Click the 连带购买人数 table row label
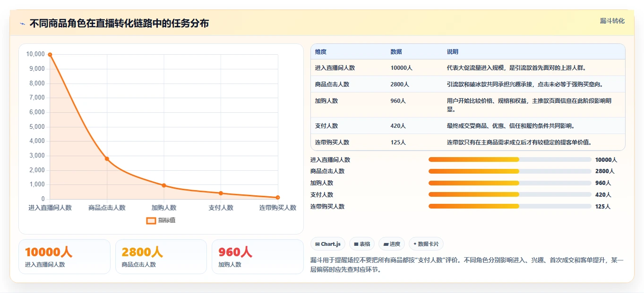Screen dimensions: 644x293 point(332,142)
